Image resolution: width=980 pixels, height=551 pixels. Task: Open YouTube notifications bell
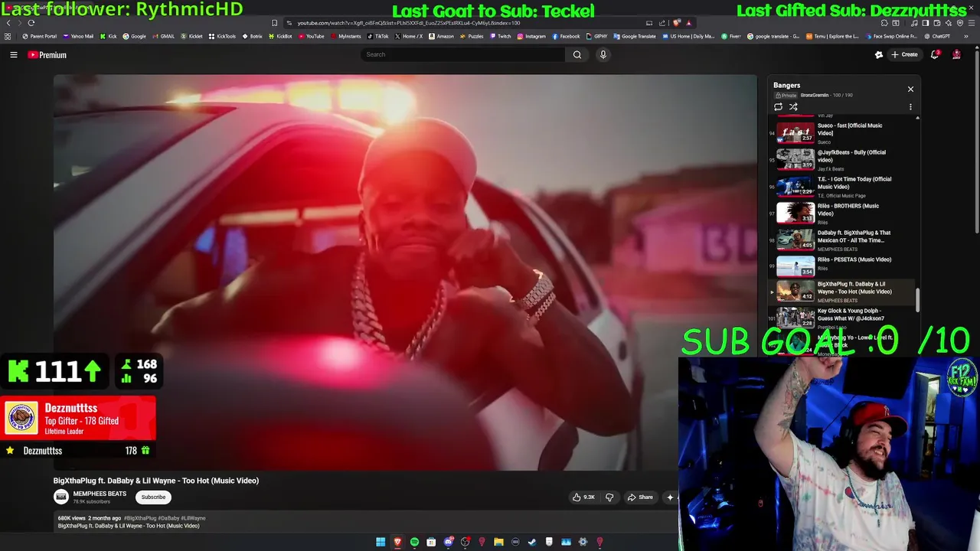(x=935, y=54)
